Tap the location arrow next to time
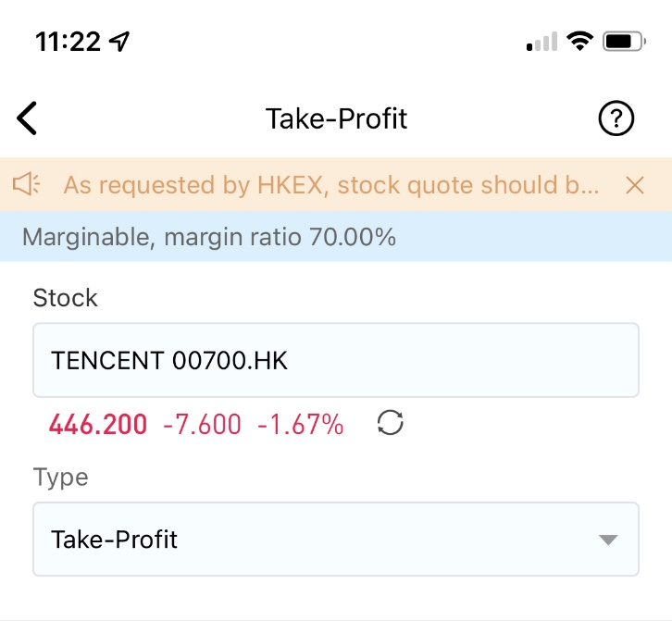Image resolution: width=672 pixels, height=621 pixels. coord(119,42)
